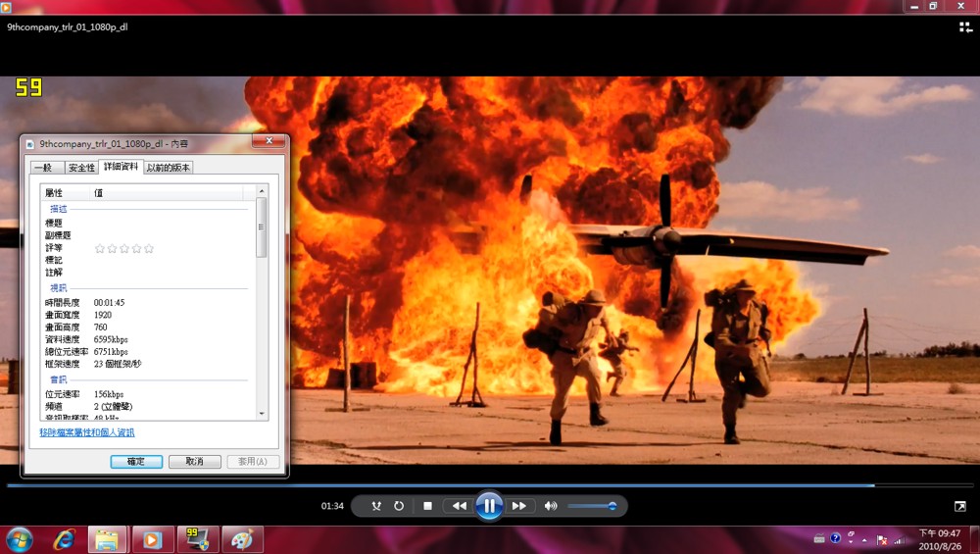Screen dimensions: 980x554
Task: Click the 6595kbps data rate value
Action: coord(111,339)
